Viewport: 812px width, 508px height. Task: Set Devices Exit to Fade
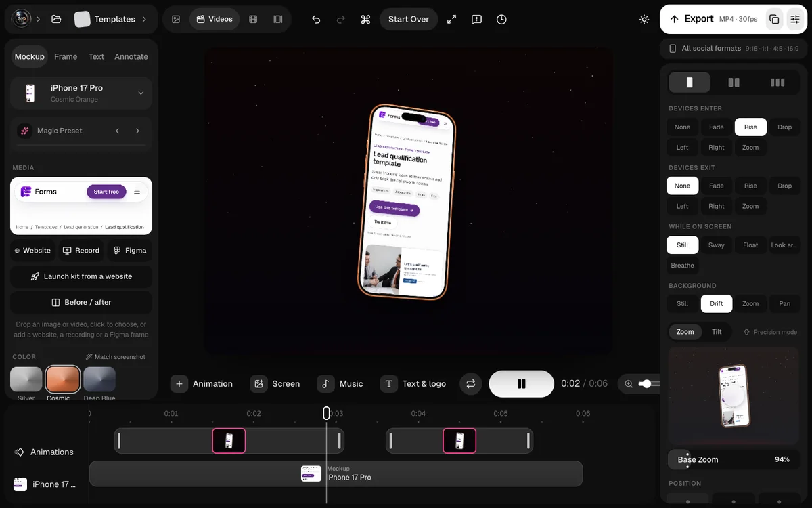pos(717,186)
